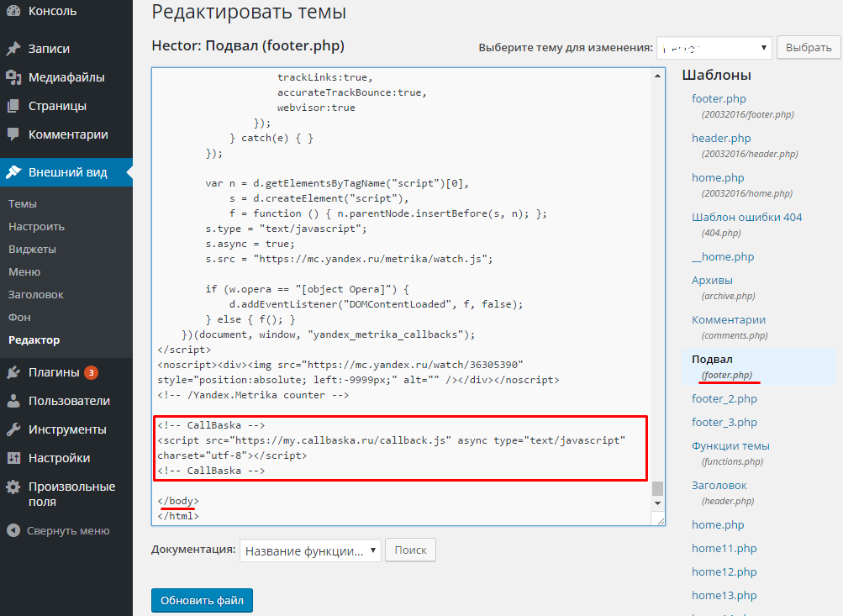Click the Страницы pages icon
The height and width of the screenshot is (616, 843).
(x=13, y=106)
